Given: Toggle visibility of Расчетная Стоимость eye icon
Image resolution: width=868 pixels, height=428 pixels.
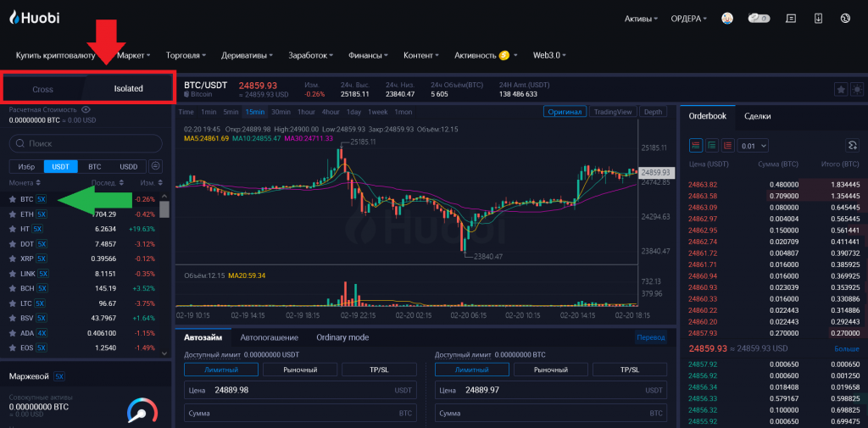Looking at the screenshot, I should pyautogui.click(x=86, y=109).
